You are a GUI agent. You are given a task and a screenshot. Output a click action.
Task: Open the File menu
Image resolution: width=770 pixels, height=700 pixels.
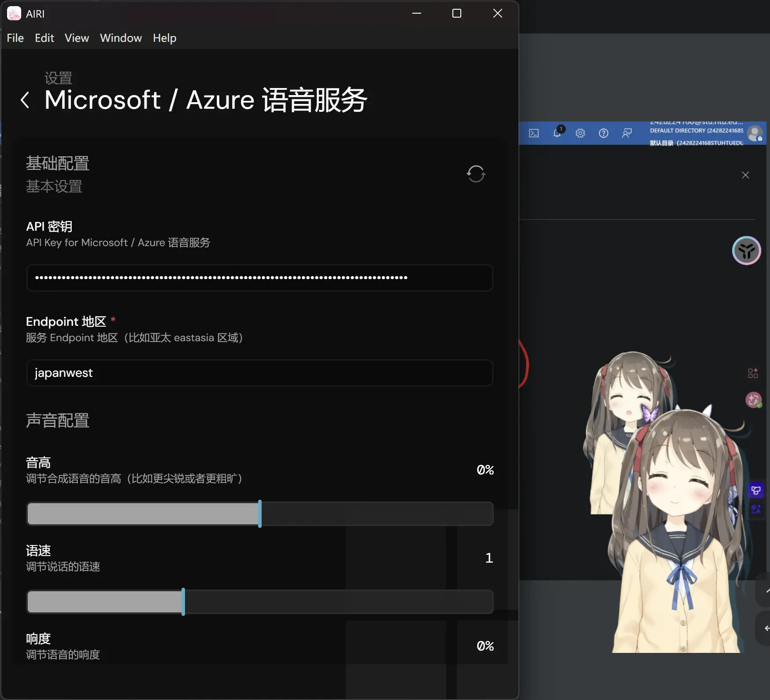point(15,38)
